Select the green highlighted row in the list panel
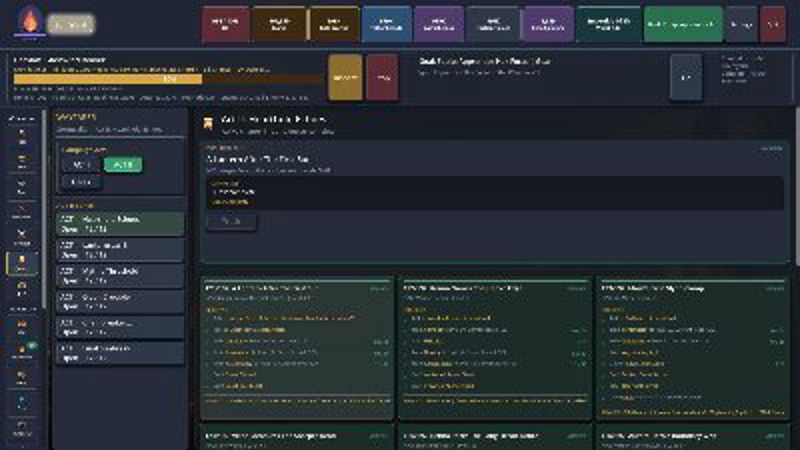The width and height of the screenshot is (800, 450). [120, 224]
